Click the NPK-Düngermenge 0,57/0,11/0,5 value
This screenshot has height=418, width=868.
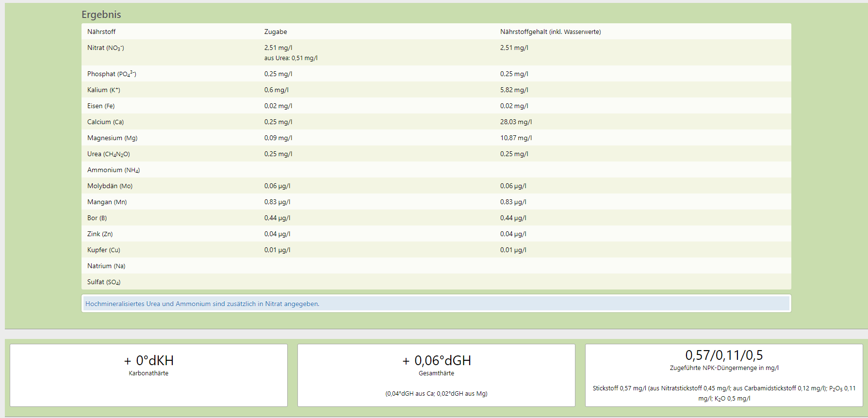tap(723, 355)
